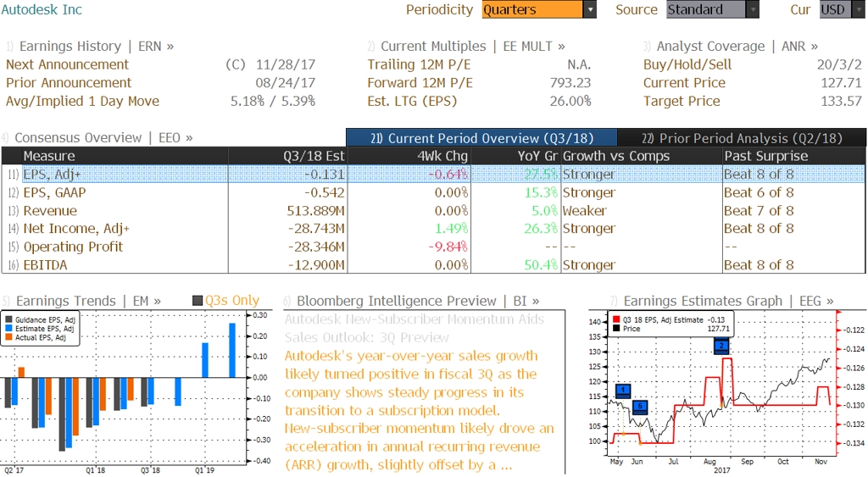Screen dimensions: 868x477
Task: Click the EBITDA YoY growth 50.4%
Action: [x=541, y=265]
